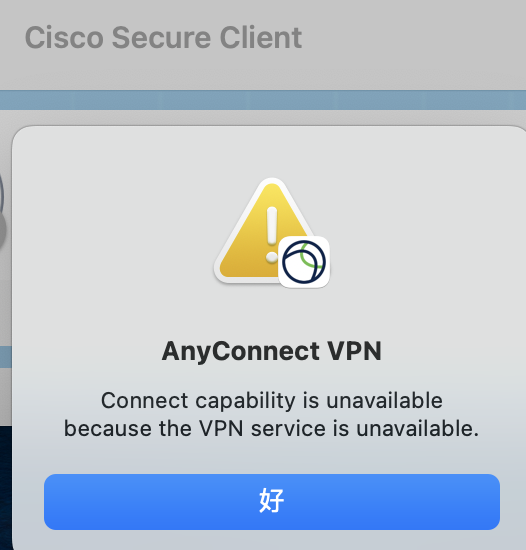Select the AnyConnect VPN dialog heading

point(272,351)
